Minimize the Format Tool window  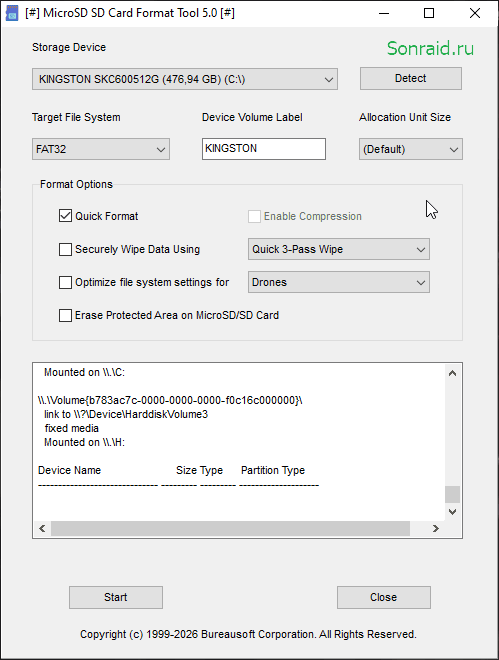pos(384,13)
